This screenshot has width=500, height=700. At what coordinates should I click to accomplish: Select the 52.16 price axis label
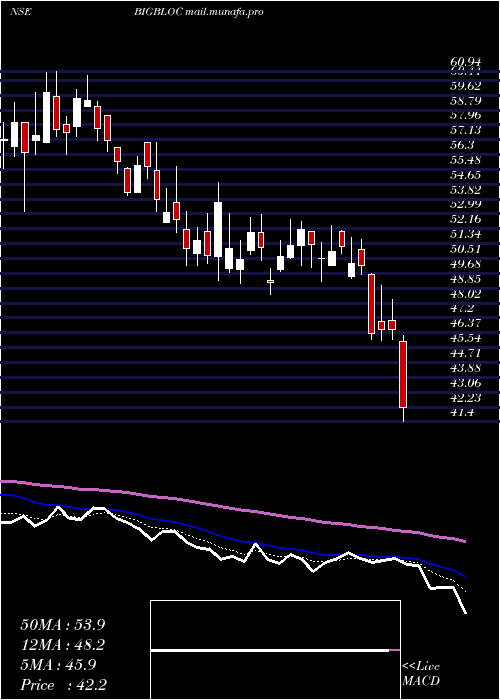(466, 219)
